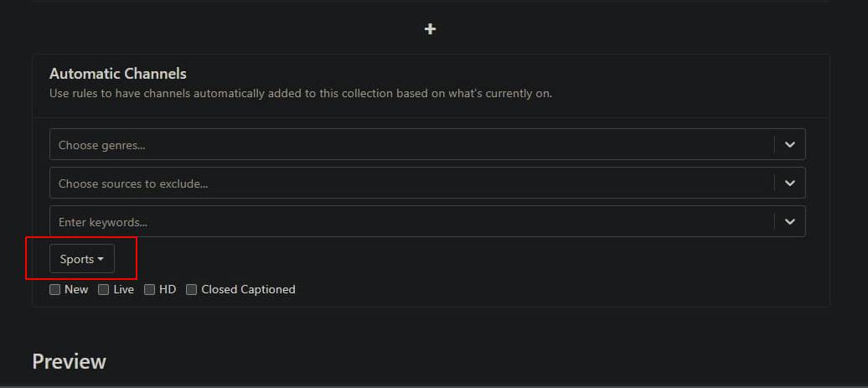Click the Closed Captioned label text

(248, 290)
